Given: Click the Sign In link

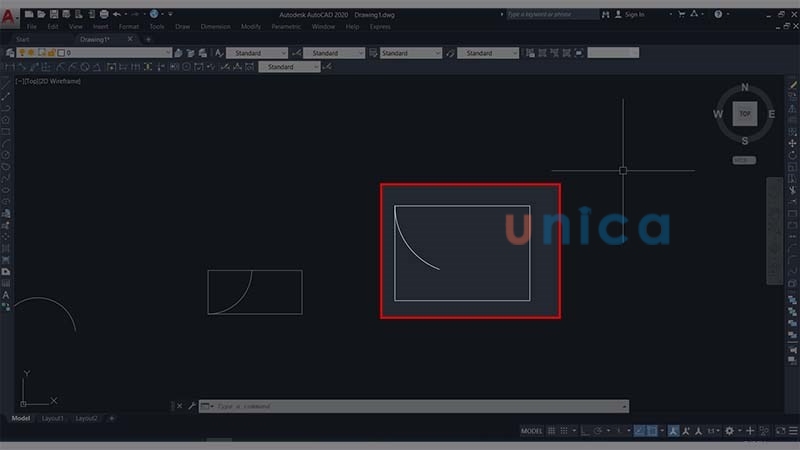Looking at the screenshot, I should [x=635, y=15].
